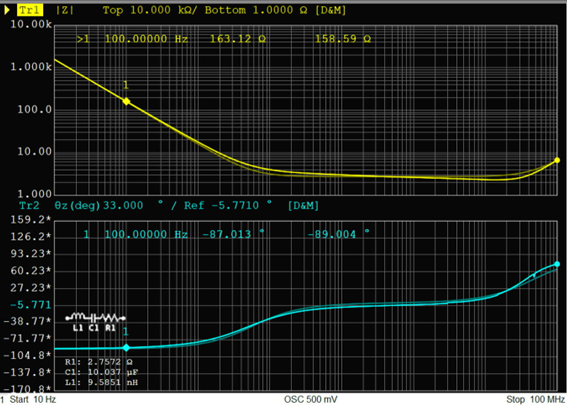
Task: Click the Bottom 1.0000 Ω scale setting
Action: [x=256, y=10]
